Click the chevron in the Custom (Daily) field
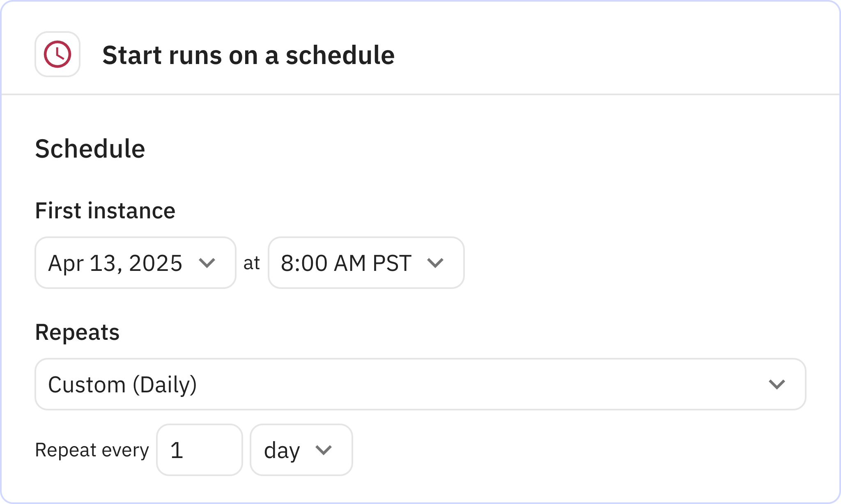The image size is (841, 504). pos(777,384)
